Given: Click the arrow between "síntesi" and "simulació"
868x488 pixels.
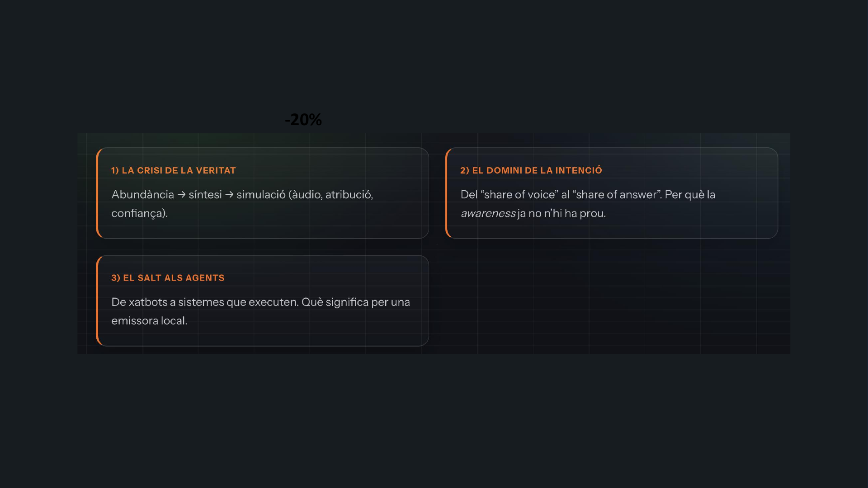Looking at the screenshot, I should pyautogui.click(x=229, y=195).
